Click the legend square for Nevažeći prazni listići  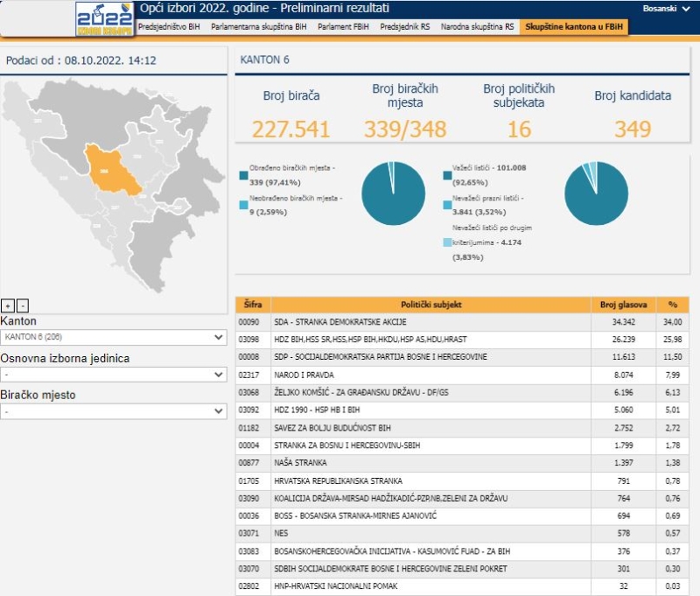[447, 205]
